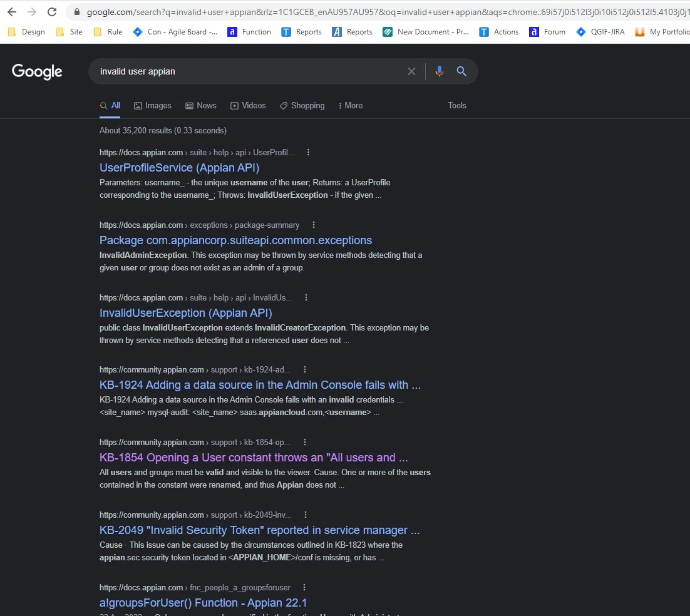Expand the More search options menu
The width and height of the screenshot is (690, 616).
pos(350,106)
